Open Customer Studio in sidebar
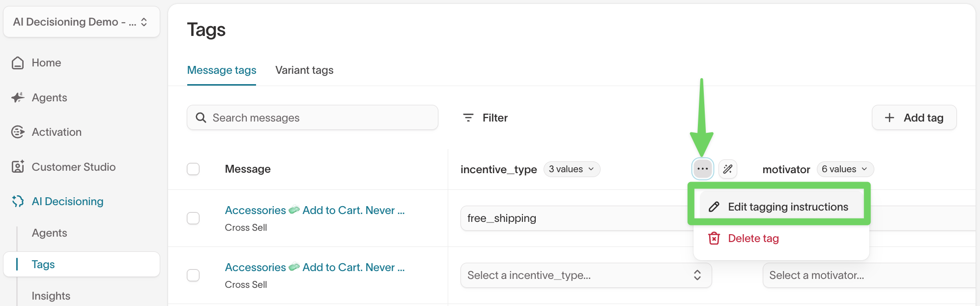The width and height of the screenshot is (980, 306). (74, 167)
